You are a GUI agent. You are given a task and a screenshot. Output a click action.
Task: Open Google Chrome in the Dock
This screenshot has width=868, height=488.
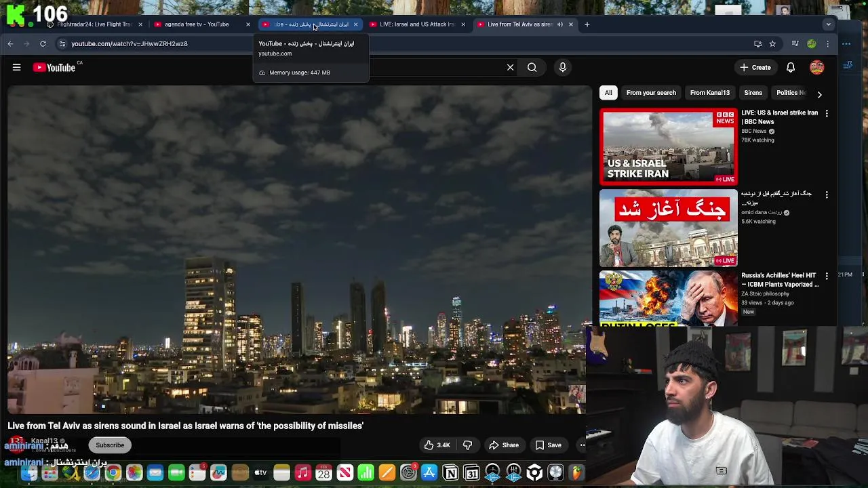(x=113, y=472)
